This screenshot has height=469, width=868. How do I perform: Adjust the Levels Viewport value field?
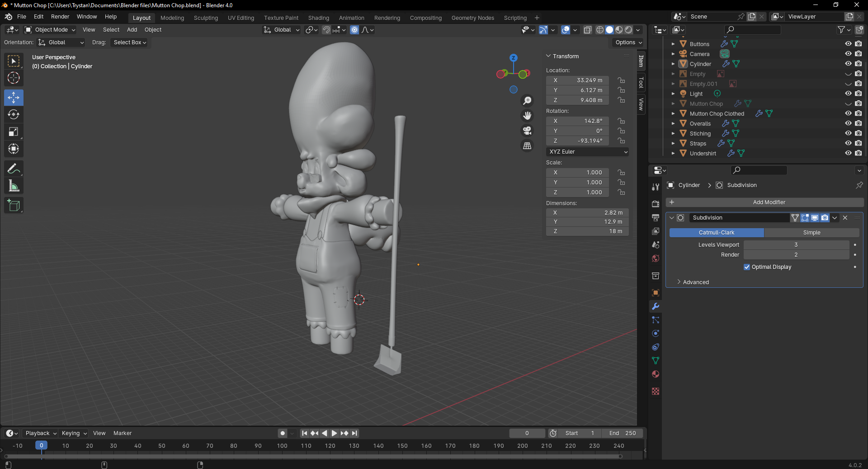[x=796, y=245]
